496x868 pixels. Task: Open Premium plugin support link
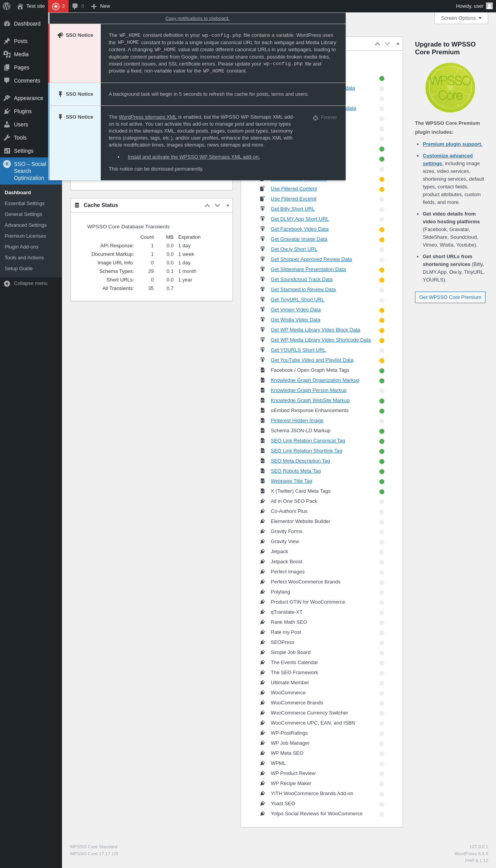pyautogui.click(x=453, y=144)
